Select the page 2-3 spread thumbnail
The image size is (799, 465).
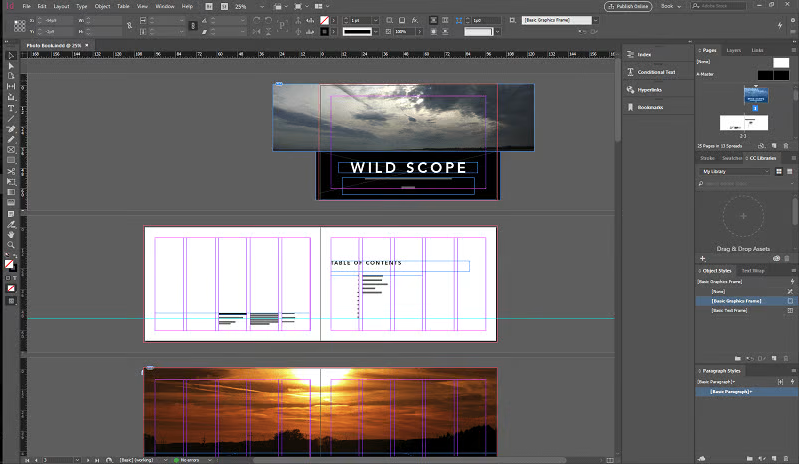[x=743, y=122]
